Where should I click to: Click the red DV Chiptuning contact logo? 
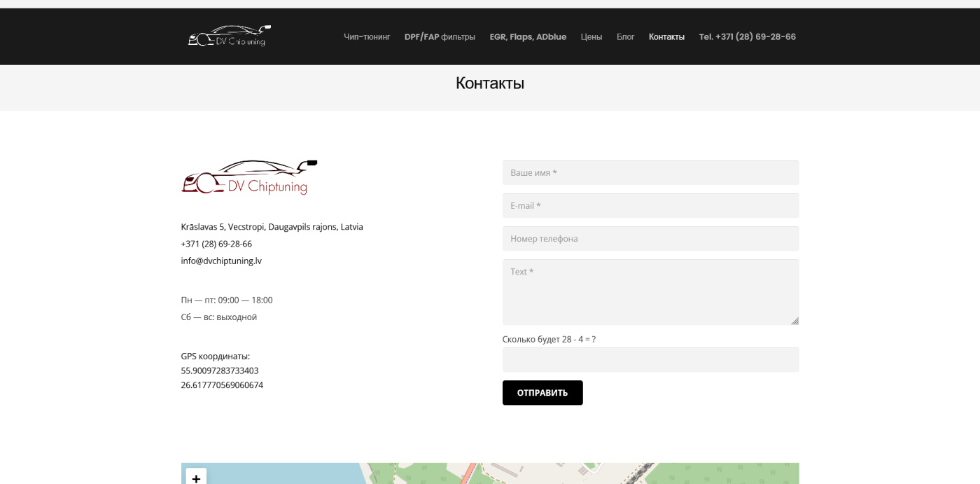(x=249, y=177)
